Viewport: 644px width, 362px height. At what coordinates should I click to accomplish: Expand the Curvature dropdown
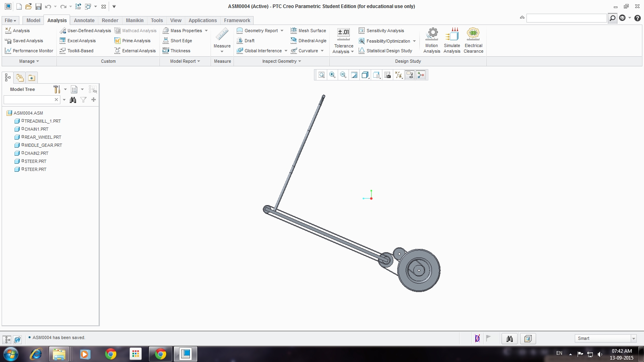pyautogui.click(x=322, y=51)
